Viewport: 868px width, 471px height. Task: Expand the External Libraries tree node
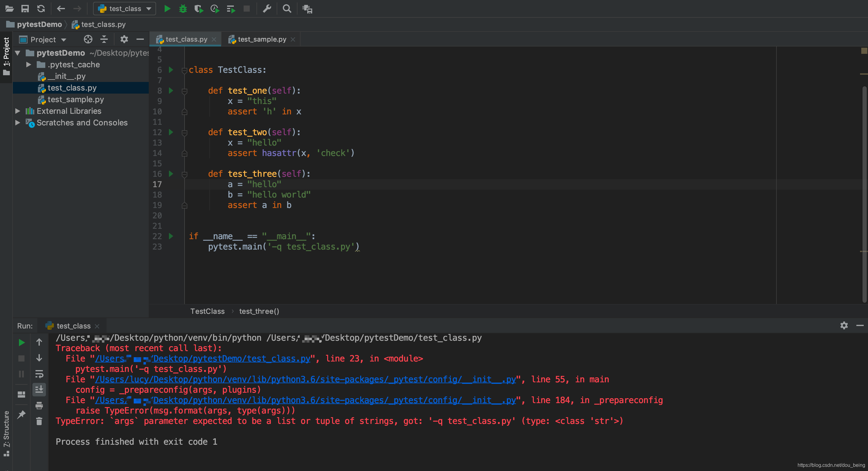[18, 111]
